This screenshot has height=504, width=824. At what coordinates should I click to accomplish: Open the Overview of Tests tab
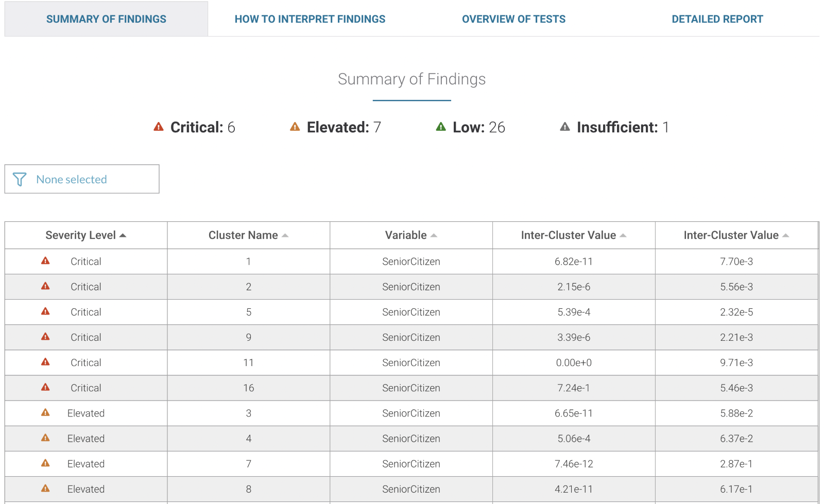(513, 19)
